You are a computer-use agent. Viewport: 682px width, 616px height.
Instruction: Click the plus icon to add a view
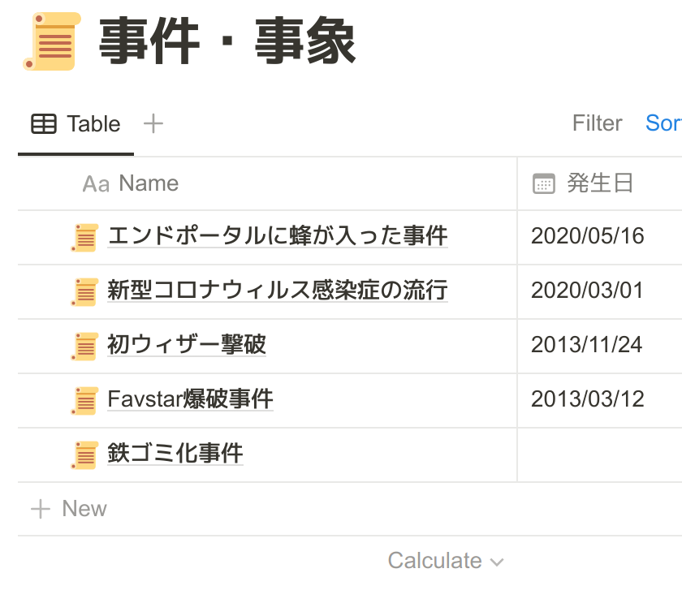153,123
